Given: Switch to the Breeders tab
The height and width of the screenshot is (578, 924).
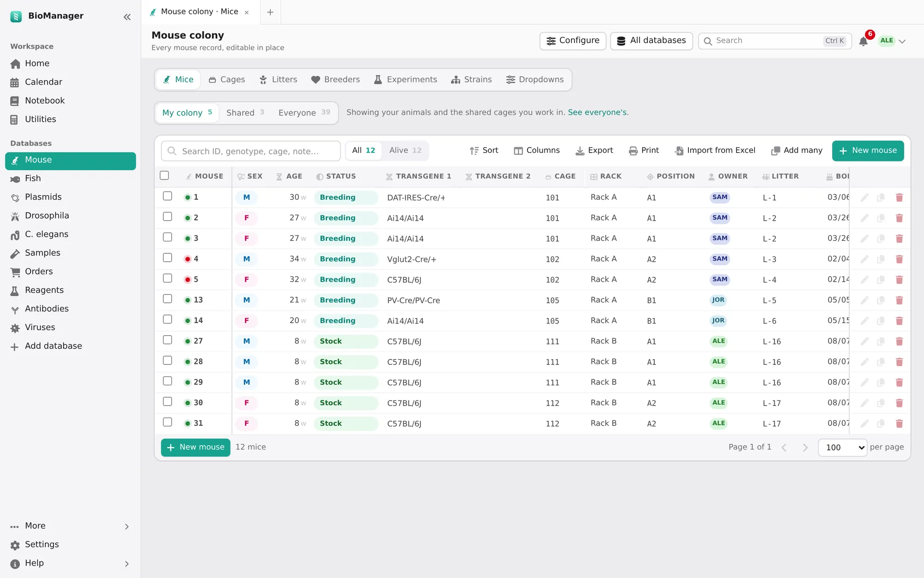Looking at the screenshot, I should 335,80.
